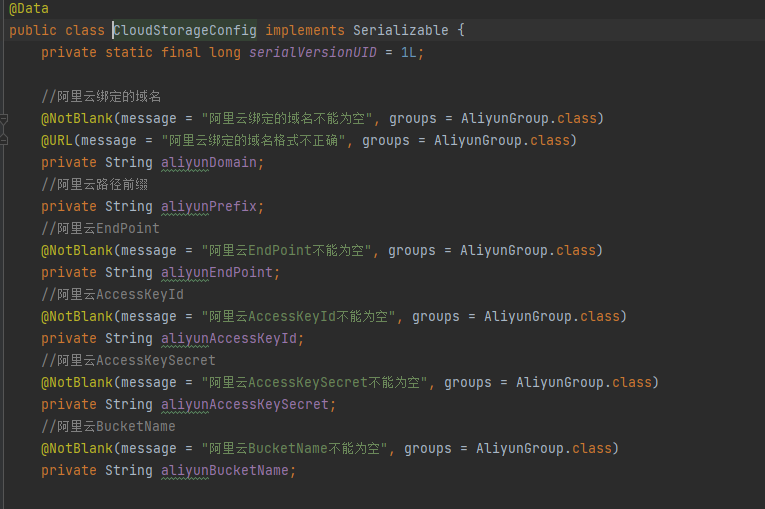765x509 pixels.
Task: Click the string "阿里云AccessKeySecret不能为空"
Action: click(315, 382)
